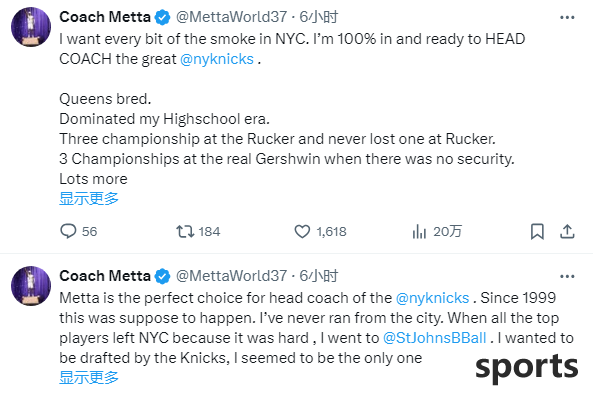
Task: Open the 6小时 timestamp of first tweet
Action: pos(319,17)
